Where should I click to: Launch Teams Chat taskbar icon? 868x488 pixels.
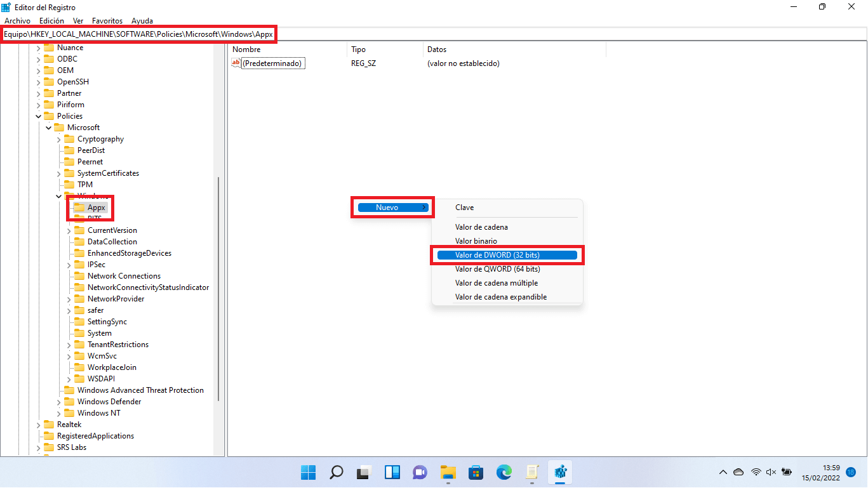pyautogui.click(x=420, y=472)
